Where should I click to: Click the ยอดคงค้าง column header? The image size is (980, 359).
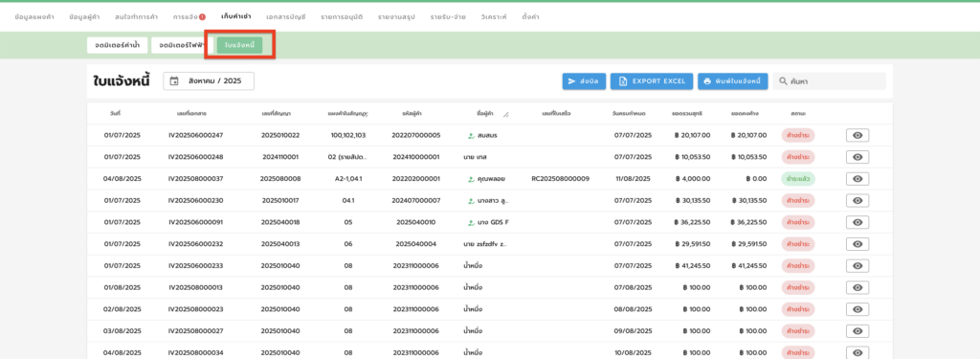[745, 114]
